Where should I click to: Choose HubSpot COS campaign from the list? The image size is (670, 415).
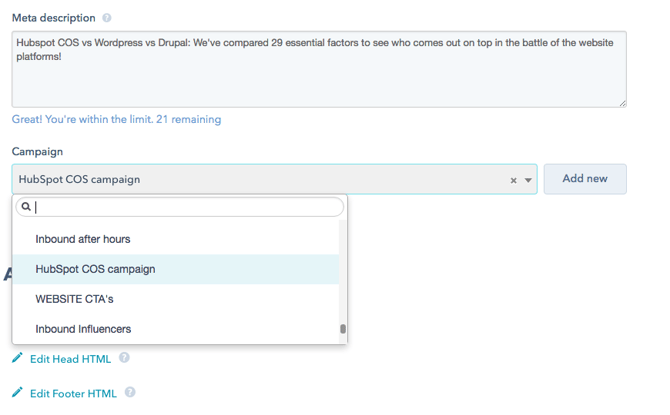[x=95, y=269]
